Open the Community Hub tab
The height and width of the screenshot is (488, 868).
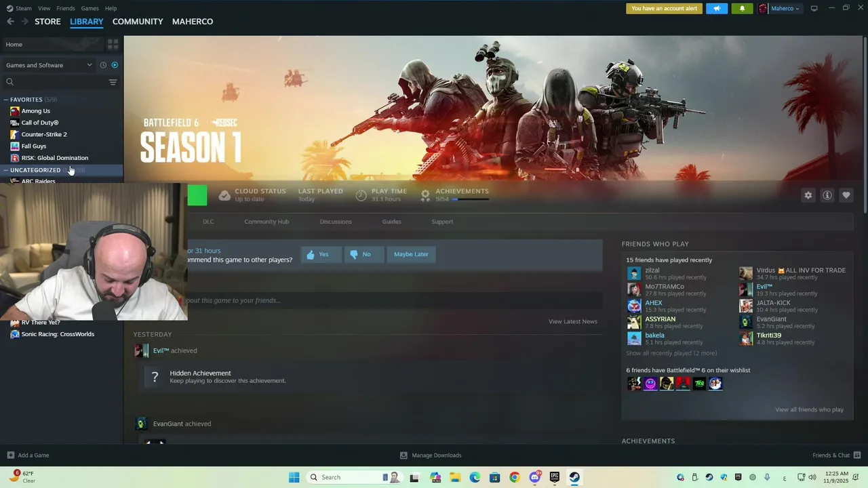[x=267, y=222]
